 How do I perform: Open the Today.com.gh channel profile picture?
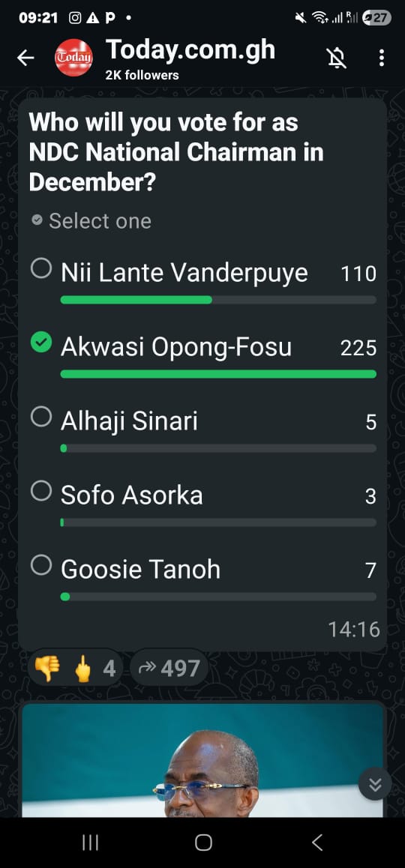point(73,58)
